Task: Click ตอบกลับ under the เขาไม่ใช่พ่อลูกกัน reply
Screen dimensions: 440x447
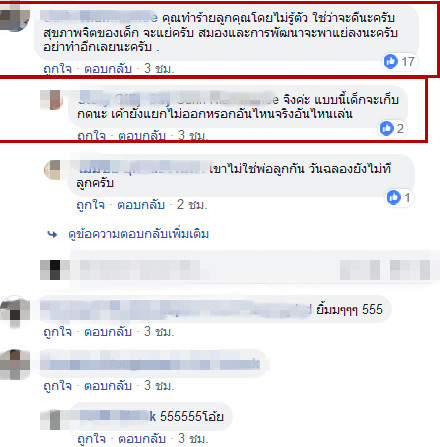Action: click(x=141, y=205)
